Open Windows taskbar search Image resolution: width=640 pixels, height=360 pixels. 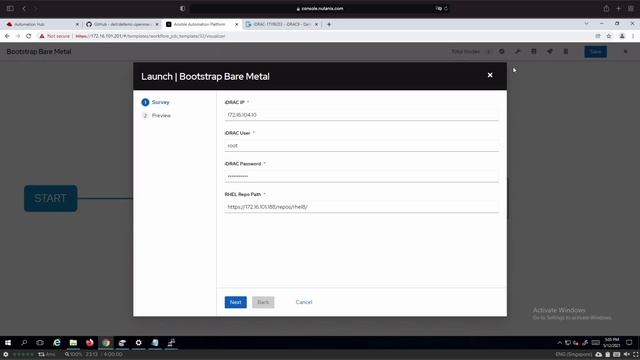coord(24,343)
